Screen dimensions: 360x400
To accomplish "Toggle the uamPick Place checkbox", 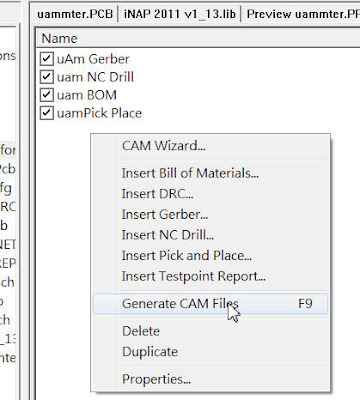I will pos(46,113).
